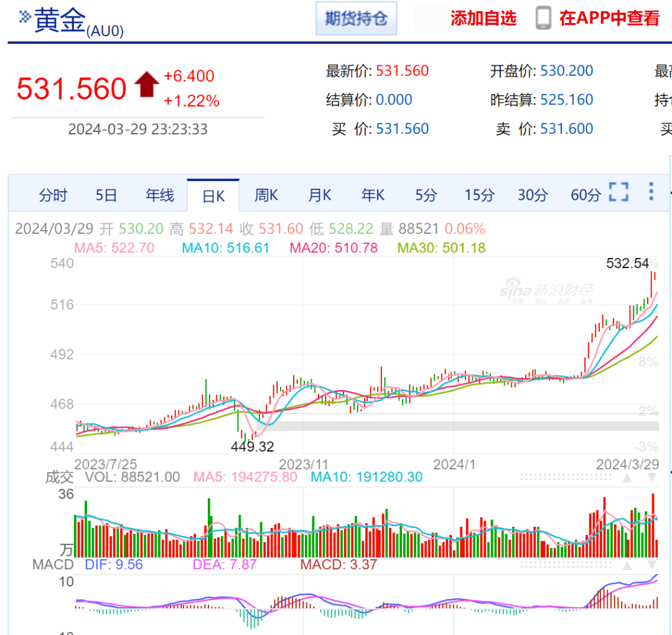
Task: Click the gray range bar on price chart
Action: tap(460, 425)
